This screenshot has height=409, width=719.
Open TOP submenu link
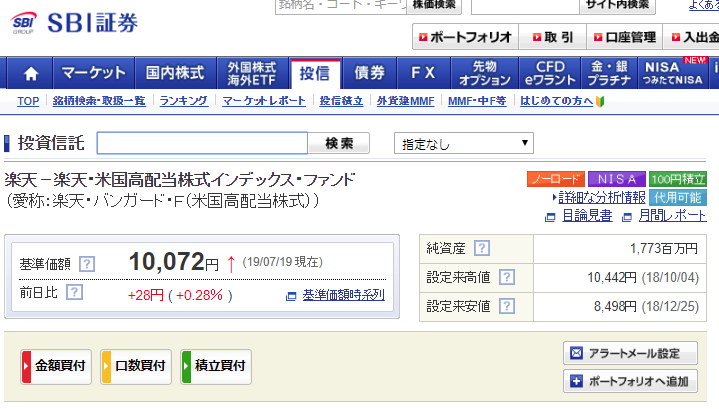(28, 101)
